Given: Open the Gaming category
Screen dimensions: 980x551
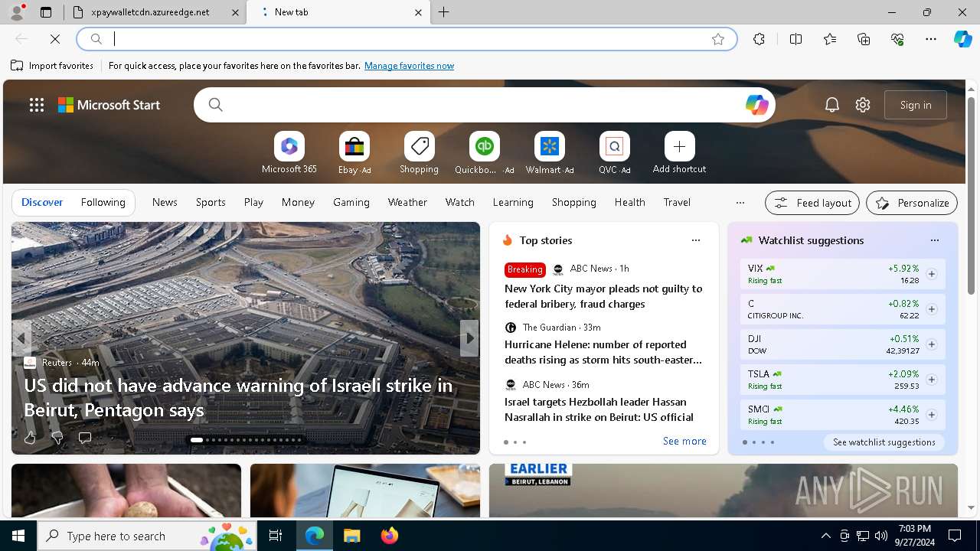Looking at the screenshot, I should point(351,202).
